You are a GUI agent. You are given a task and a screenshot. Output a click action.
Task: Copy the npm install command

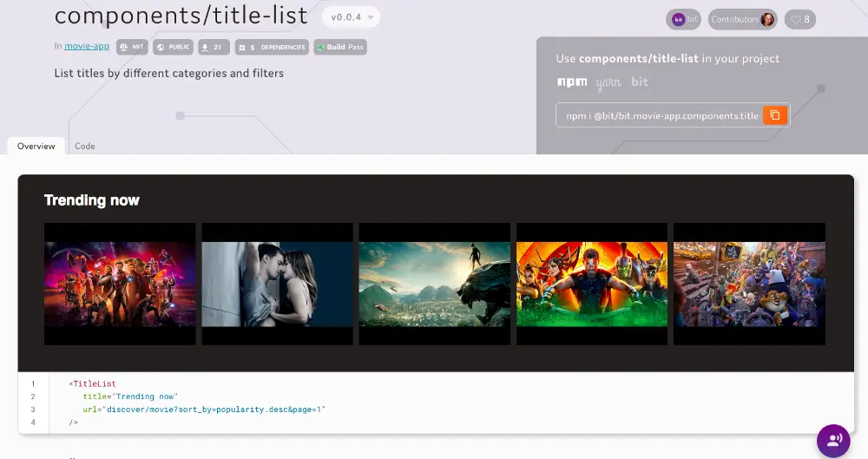coord(775,115)
